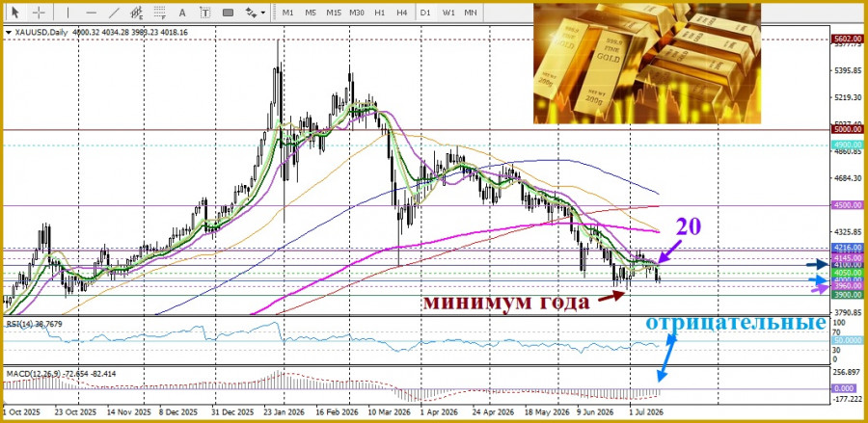Click the 8 Dec 2025 date label

point(178,412)
